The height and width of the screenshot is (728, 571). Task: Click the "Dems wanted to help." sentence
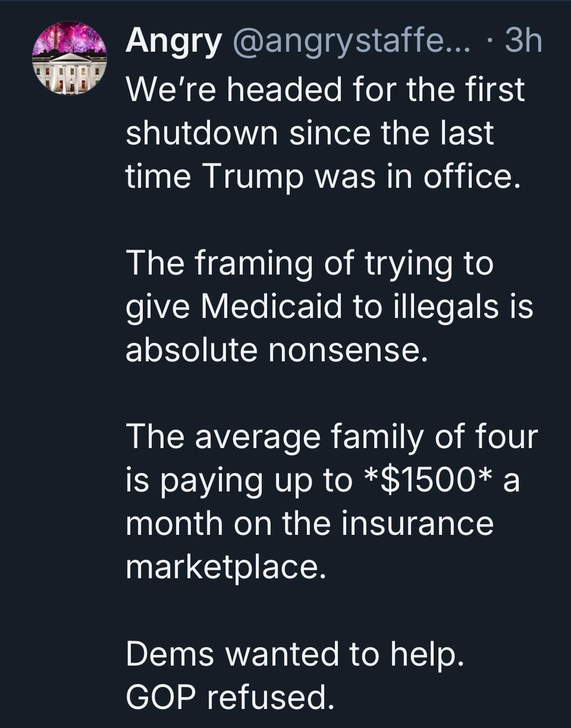coord(294,655)
